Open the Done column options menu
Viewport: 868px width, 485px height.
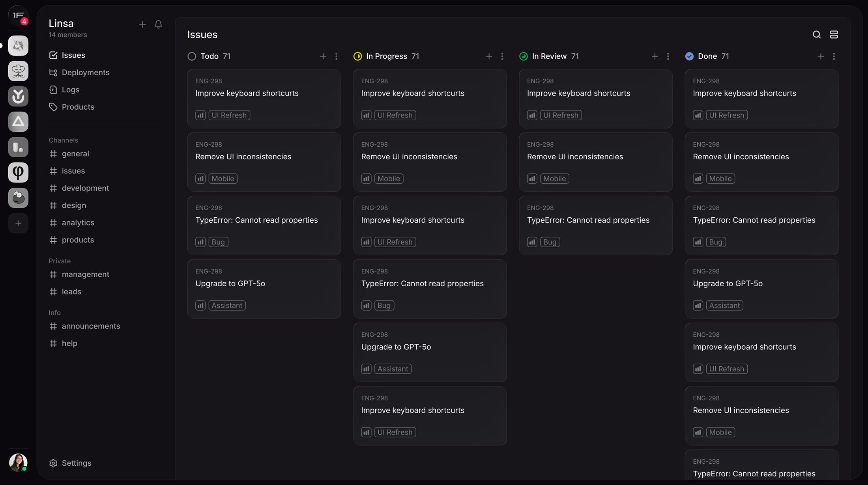click(x=834, y=56)
